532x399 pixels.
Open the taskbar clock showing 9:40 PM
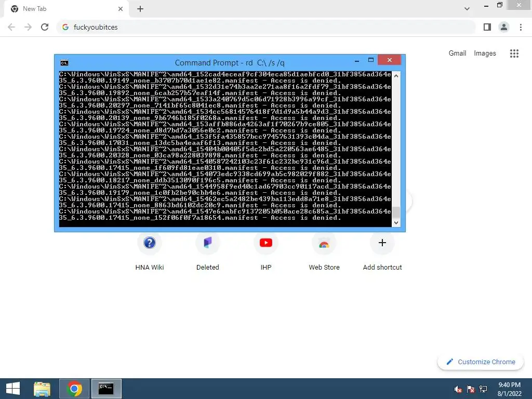(x=509, y=389)
